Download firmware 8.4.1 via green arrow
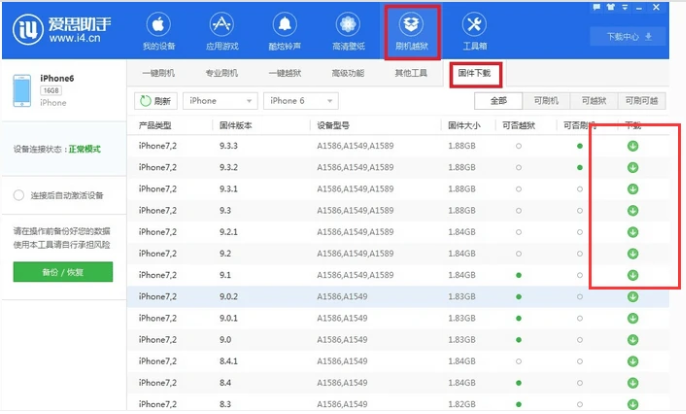The height and width of the screenshot is (414, 686). (633, 361)
